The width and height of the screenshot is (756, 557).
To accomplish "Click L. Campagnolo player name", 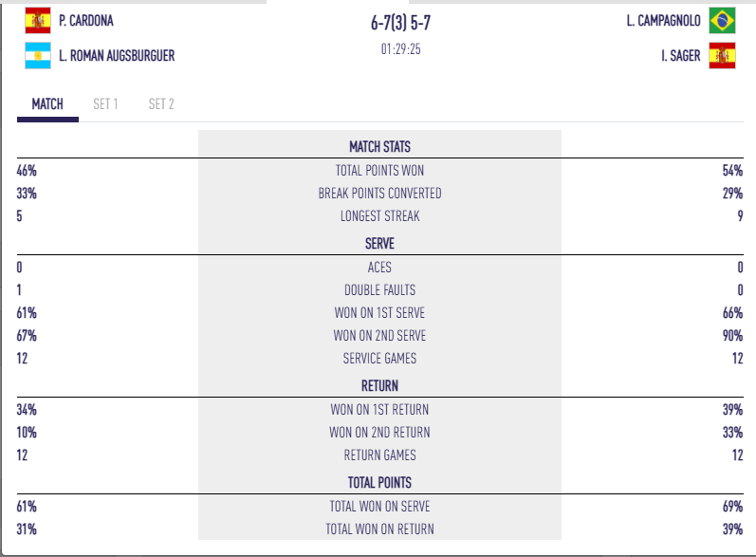I will point(663,20).
